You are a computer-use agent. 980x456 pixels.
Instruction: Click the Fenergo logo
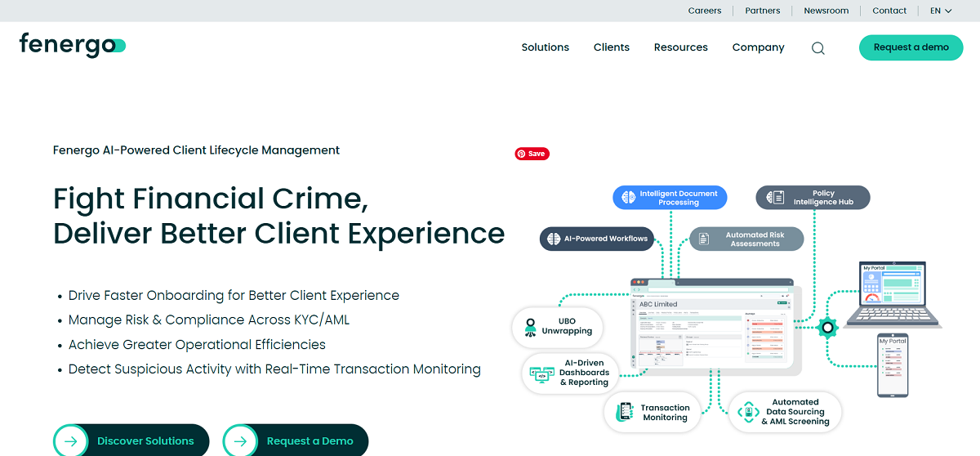point(73,45)
